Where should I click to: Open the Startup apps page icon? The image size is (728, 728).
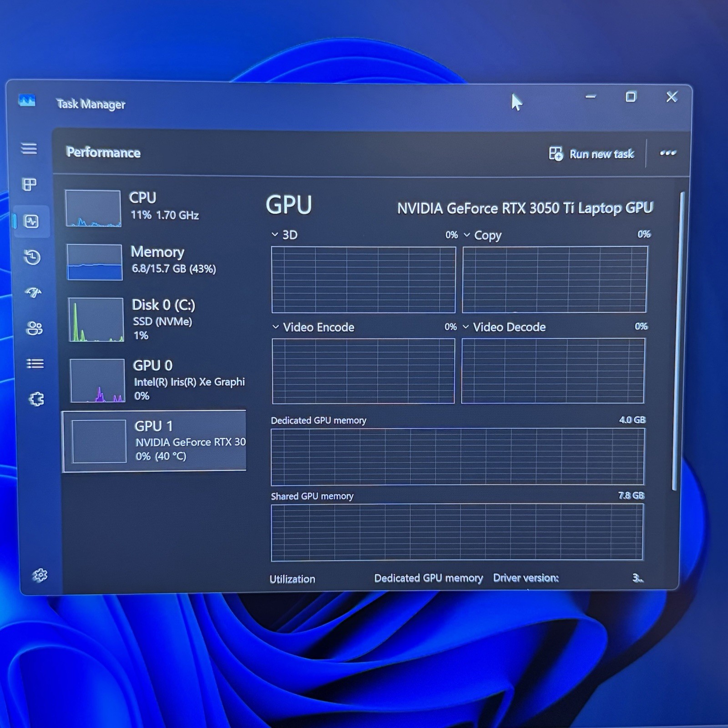pyautogui.click(x=33, y=293)
